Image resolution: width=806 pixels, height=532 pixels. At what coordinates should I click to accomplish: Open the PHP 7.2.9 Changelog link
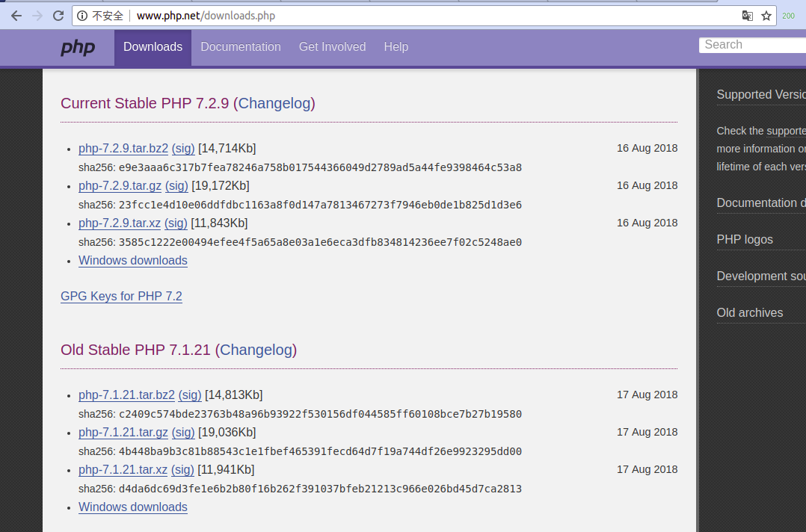274,103
